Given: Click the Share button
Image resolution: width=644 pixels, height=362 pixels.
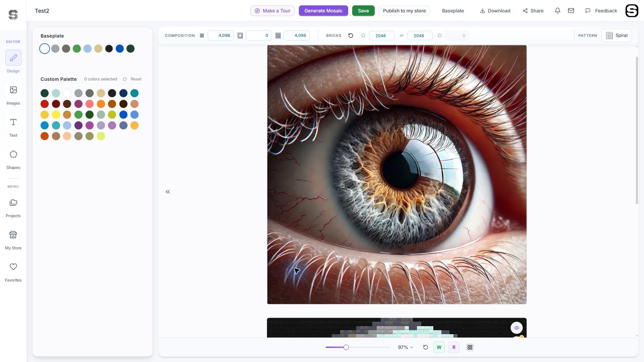Looking at the screenshot, I should [533, 11].
